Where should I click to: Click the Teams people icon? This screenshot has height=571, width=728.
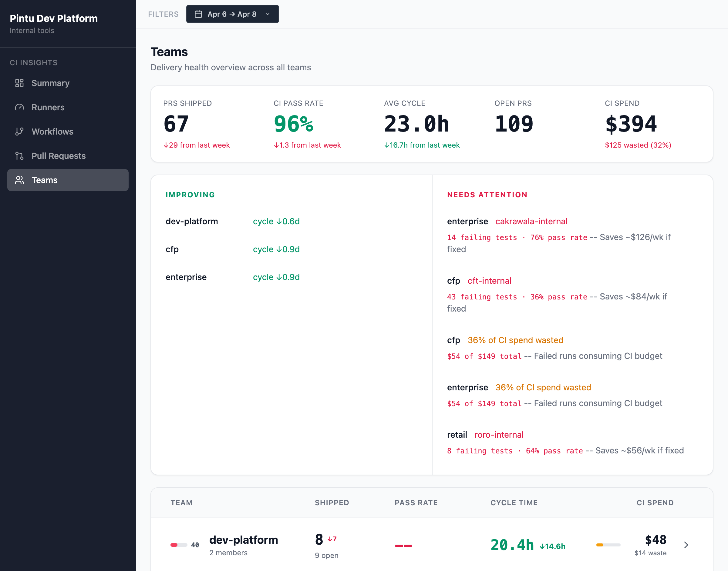pos(19,180)
